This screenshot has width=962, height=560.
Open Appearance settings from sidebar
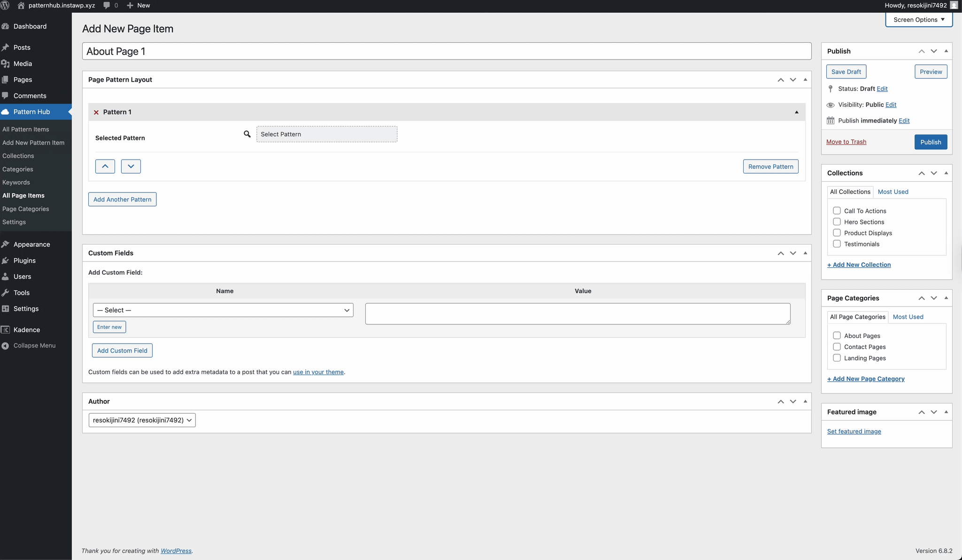(31, 244)
